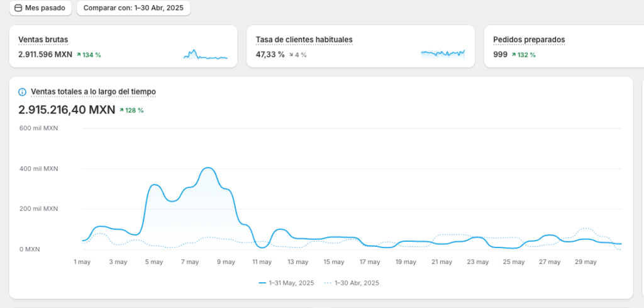The width and height of the screenshot is (644, 308).
Task: Open the Ventas brutas report title
Action: (43, 40)
